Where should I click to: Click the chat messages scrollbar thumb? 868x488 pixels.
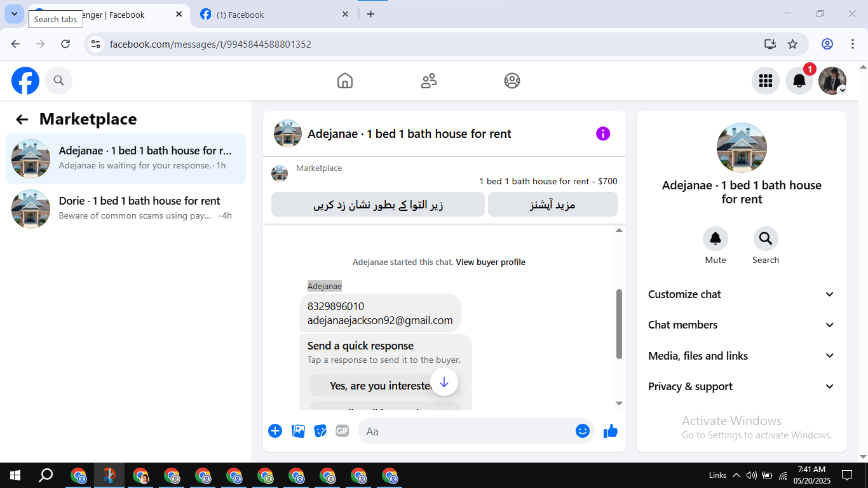pos(620,324)
